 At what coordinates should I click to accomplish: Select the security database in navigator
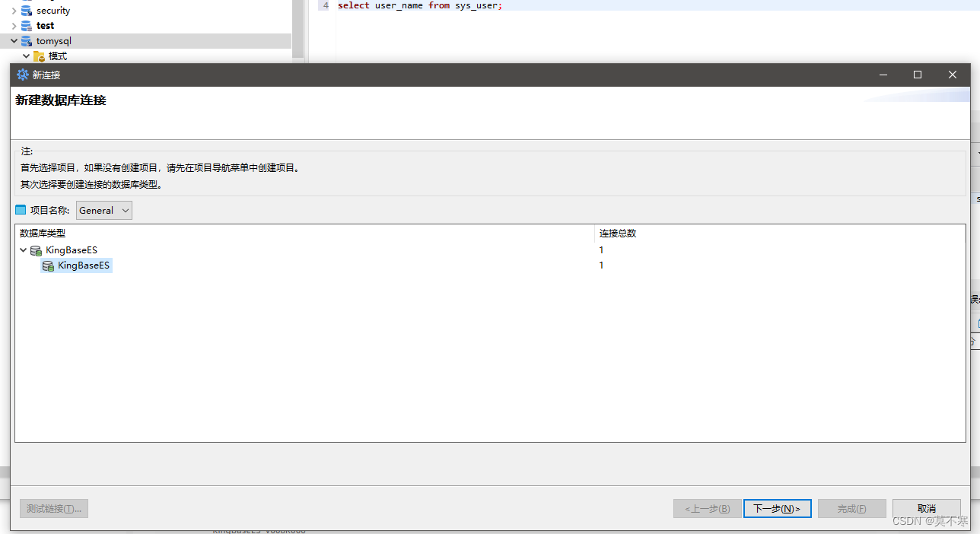(53, 11)
